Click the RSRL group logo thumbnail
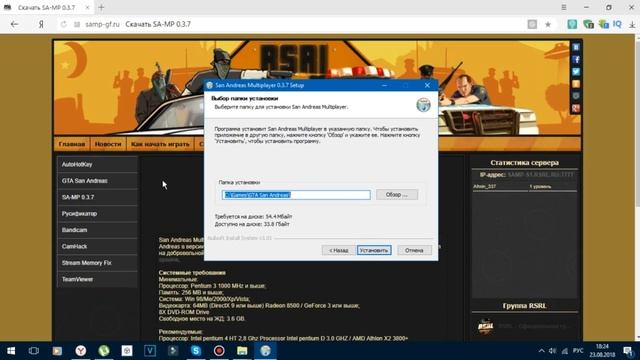 [485, 327]
